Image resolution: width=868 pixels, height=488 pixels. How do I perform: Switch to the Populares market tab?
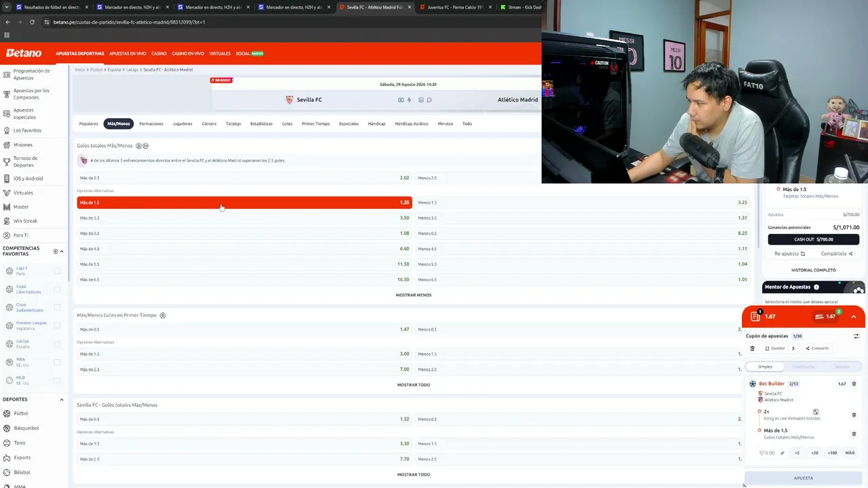(x=89, y=124)
